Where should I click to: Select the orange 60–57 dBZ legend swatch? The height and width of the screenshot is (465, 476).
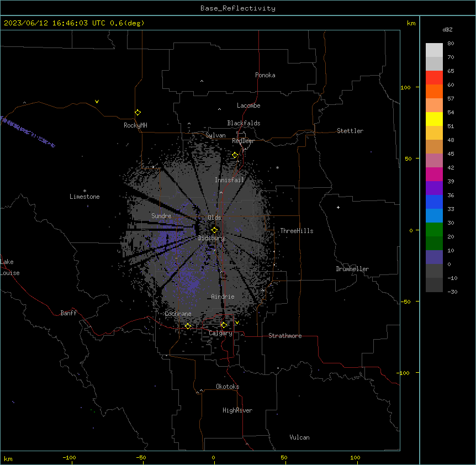click(434, 91)
